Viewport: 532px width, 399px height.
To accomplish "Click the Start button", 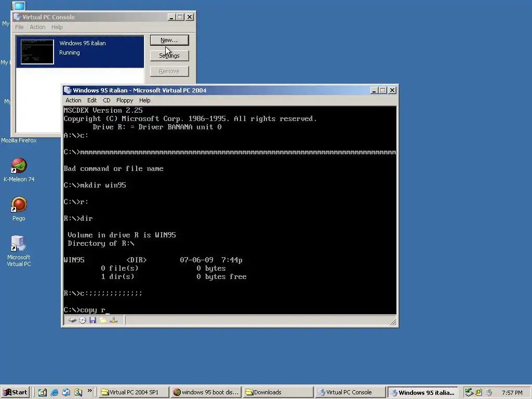I will coord(15,392).
